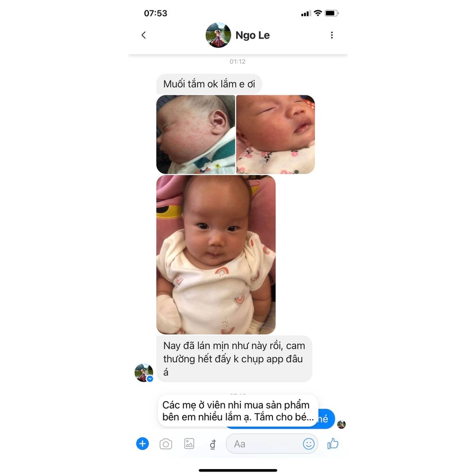Open the large baby rainbow onesie photo
The height and width of the screenshot is (476, 476).
point(216,255)
